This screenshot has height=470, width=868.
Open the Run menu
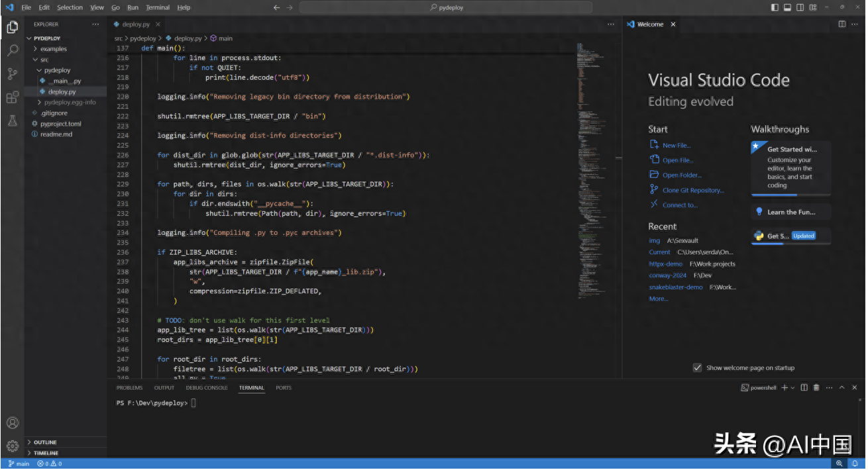pyautogui.click(x=133, y=7)
